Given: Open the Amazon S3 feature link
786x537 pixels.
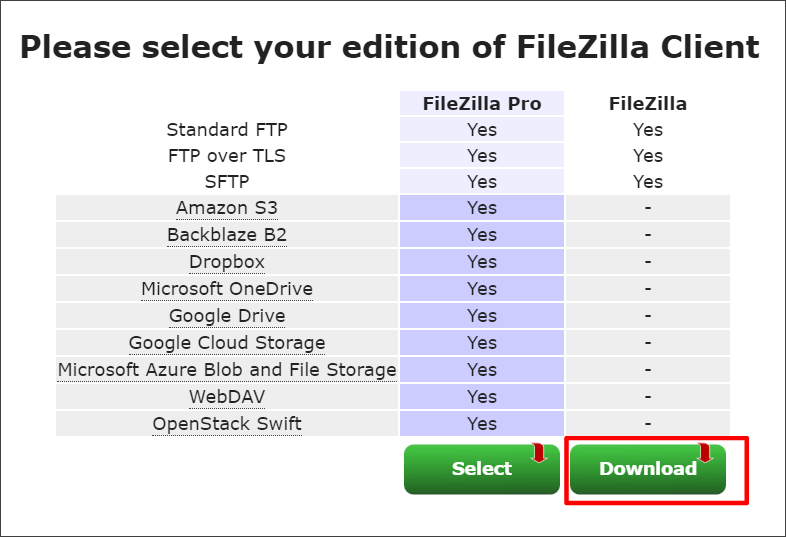Looking at the screenshot, I should [x=227, y=208].
